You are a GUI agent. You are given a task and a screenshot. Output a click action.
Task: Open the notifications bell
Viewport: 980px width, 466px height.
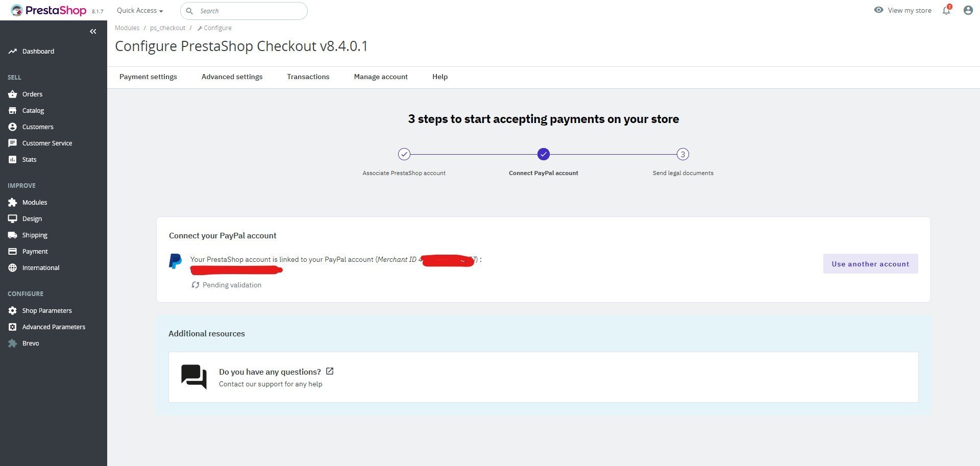click(946, 10)
